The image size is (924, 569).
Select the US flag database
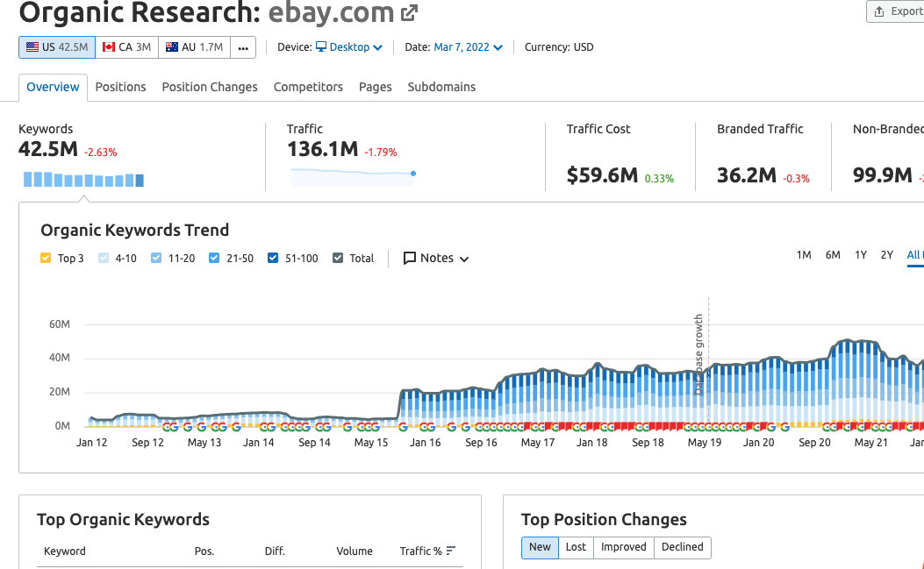click(32, 47)
